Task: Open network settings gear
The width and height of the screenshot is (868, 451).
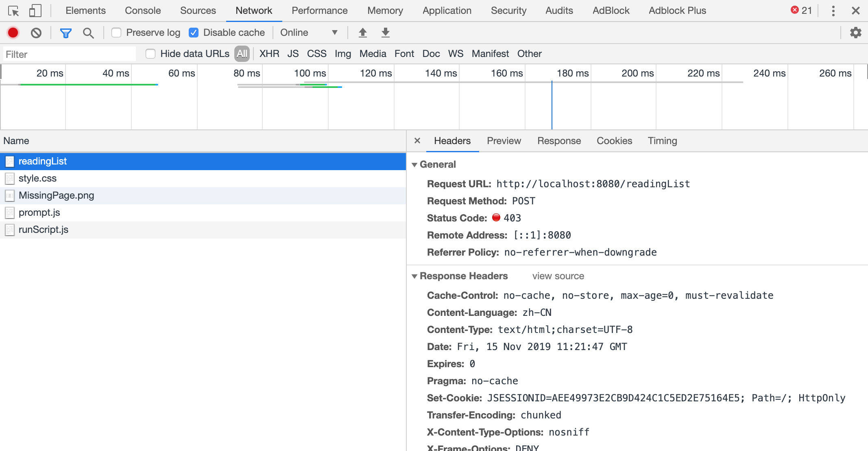Action: pos(855,33)
